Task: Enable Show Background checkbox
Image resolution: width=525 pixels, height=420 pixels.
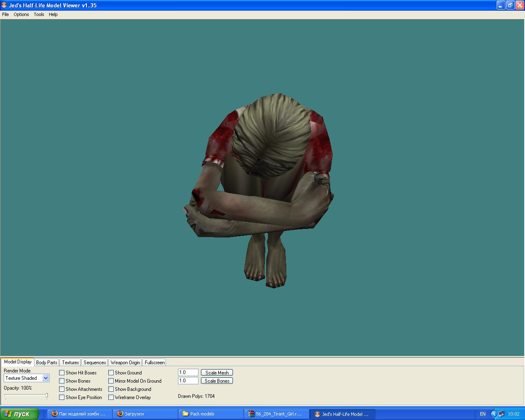Action: (x=111, y=389)
